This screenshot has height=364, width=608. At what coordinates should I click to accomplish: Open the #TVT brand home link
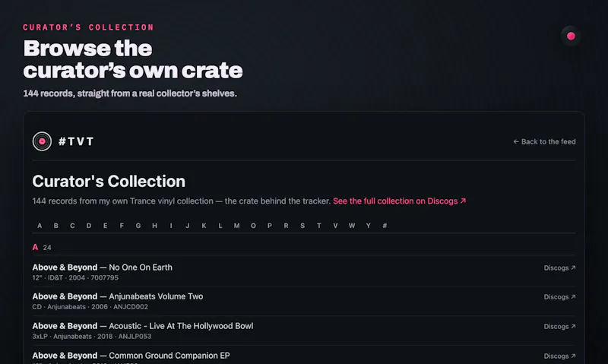point(63,141)
